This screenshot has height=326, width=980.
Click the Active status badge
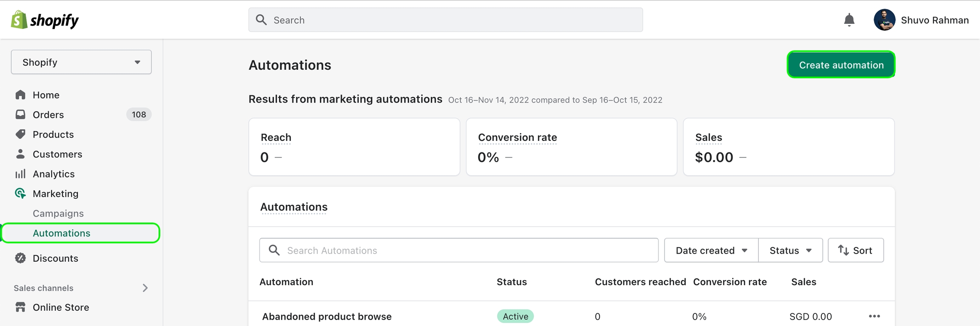click(516, 316)
